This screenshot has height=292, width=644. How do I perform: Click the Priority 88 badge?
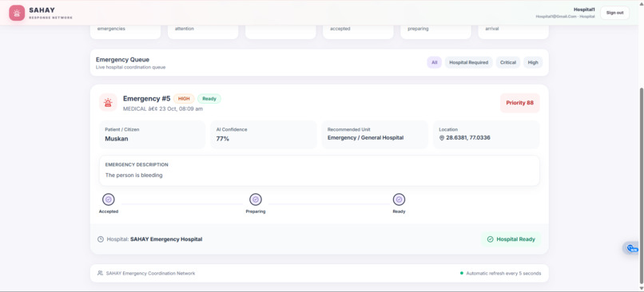tap(519, 103)
